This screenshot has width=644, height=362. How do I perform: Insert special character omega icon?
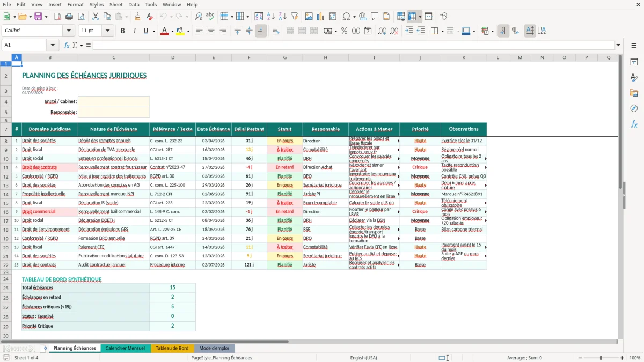(346, 17)
